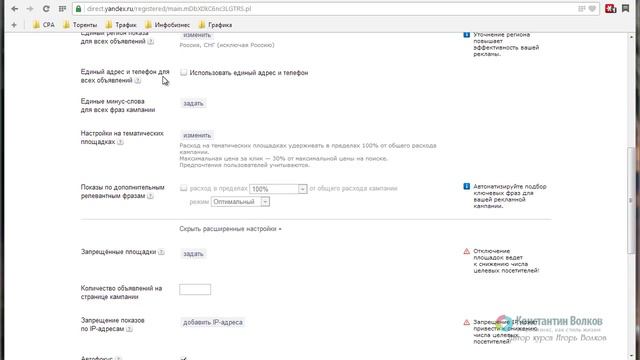640x360 pixels.
Task: Focus the Количество объявлений на странице field
Action: 195,289
